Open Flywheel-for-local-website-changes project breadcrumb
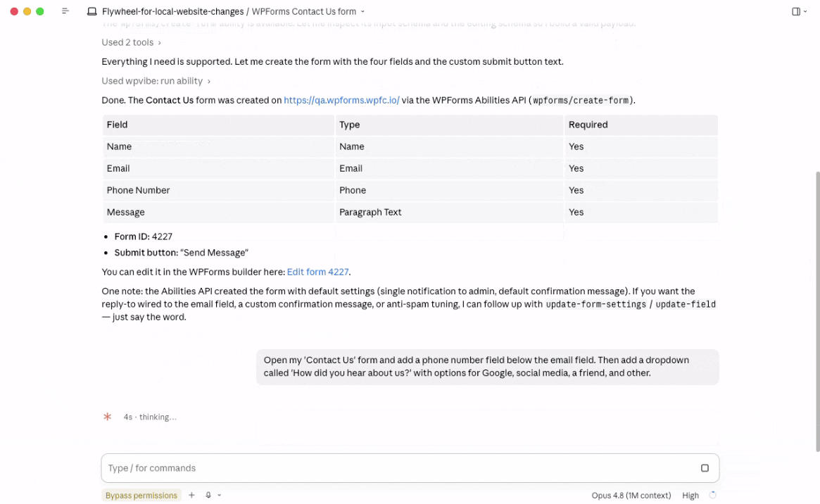The image size is (820, 504). (x=172, y=11)
